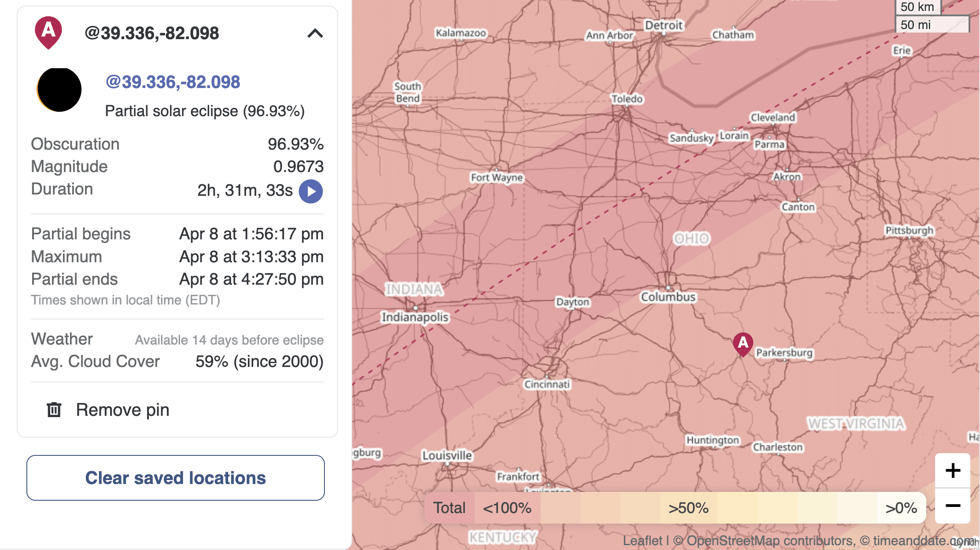The image size is (980, 550).
Task: Click the Remove pin button
Action: coord(122,410)
